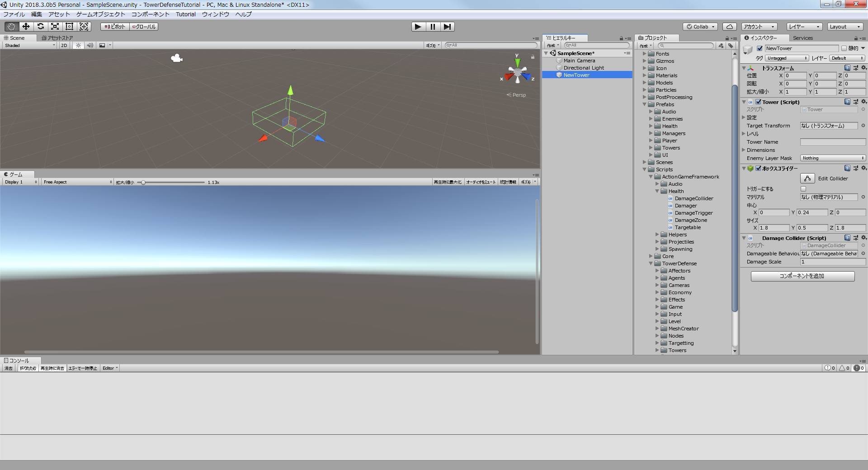
Task: Click the Damage Scale field
Action: (833, 262)
